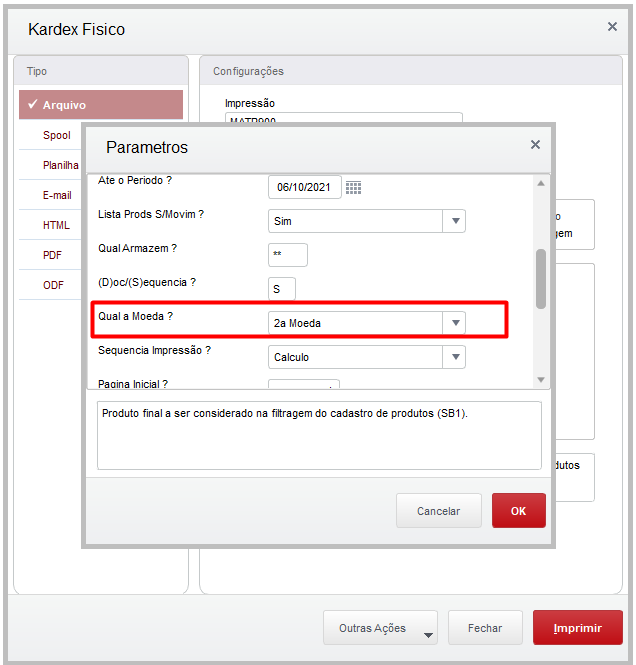Screen dimensions: 636x665
Task: Click the parameters scrollbar thumb
Action: pyautogui.click(x=541, y=279)
